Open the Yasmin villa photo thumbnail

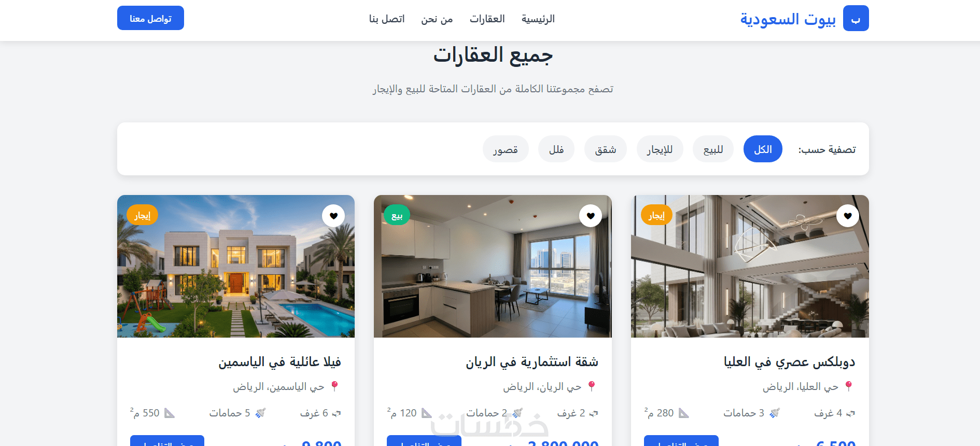236,267
